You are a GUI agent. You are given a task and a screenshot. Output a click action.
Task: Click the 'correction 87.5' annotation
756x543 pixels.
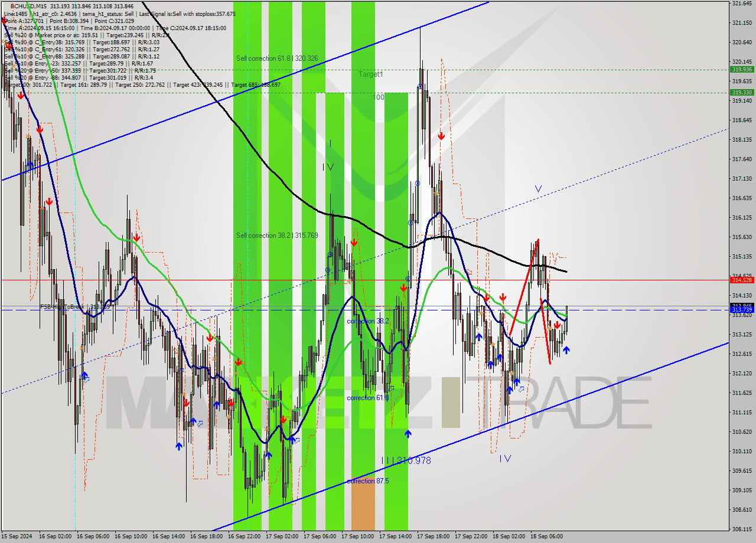coord(368,481)
